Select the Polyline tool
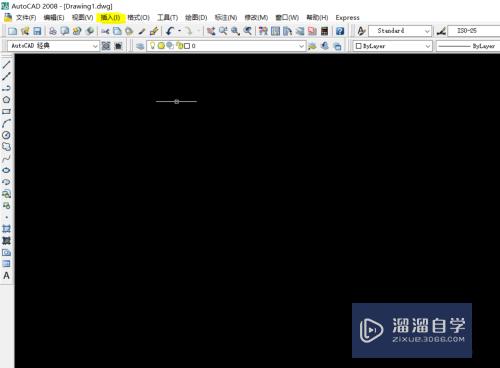This screenshot has height=368, width=500. (6, 88)
